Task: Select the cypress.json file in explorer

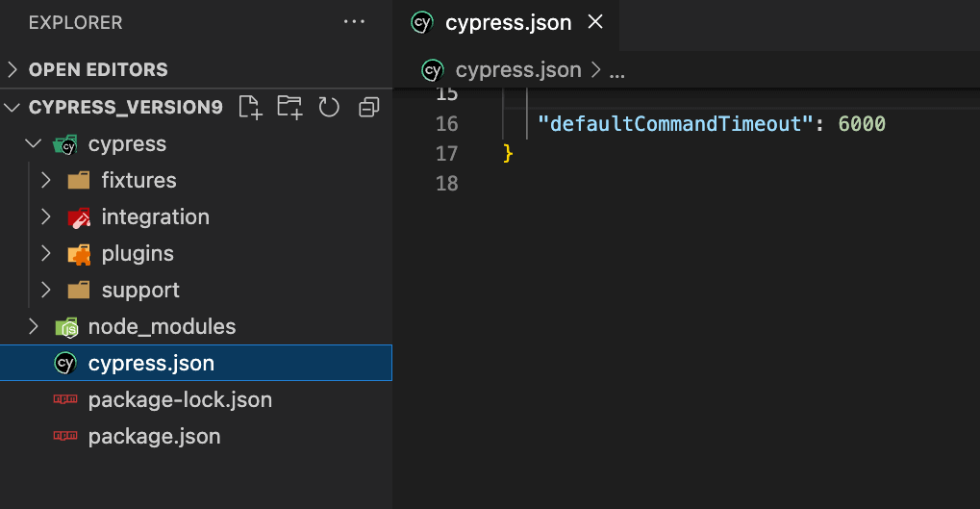Action: (196, 363)
